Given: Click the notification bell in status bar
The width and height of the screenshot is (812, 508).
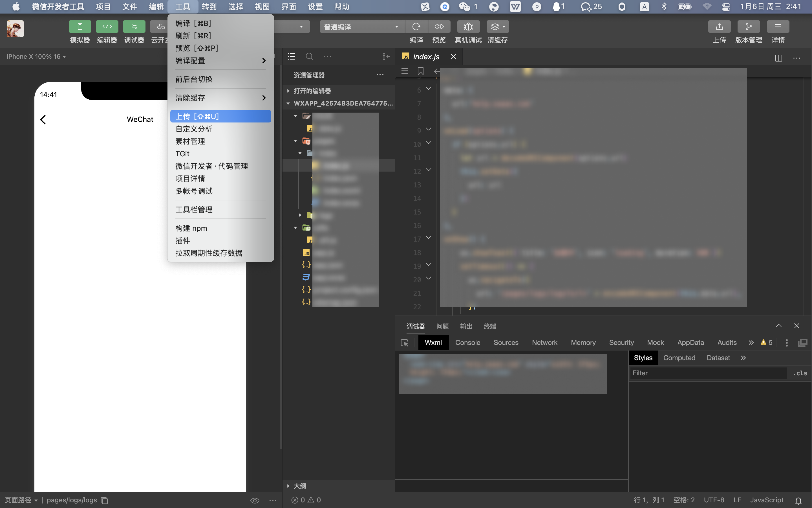Looking at the screenshot, I should 798,500.
